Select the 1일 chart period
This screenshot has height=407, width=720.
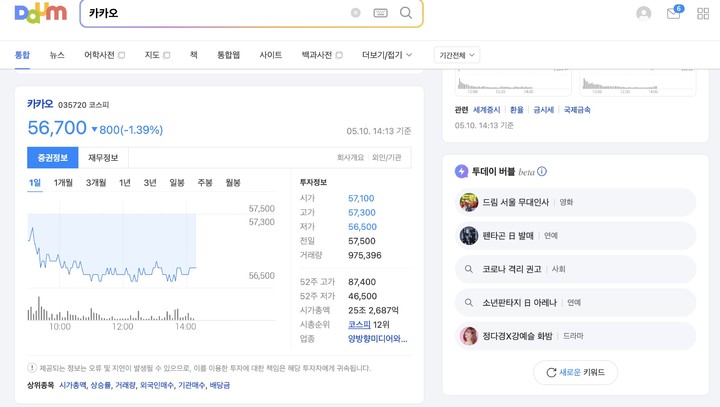coord(35,183)
